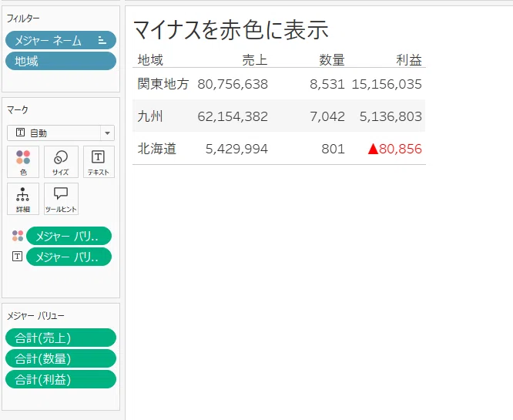513x420 pixels.
Task: Click the 売上 column header
Action: coord(255,60)
